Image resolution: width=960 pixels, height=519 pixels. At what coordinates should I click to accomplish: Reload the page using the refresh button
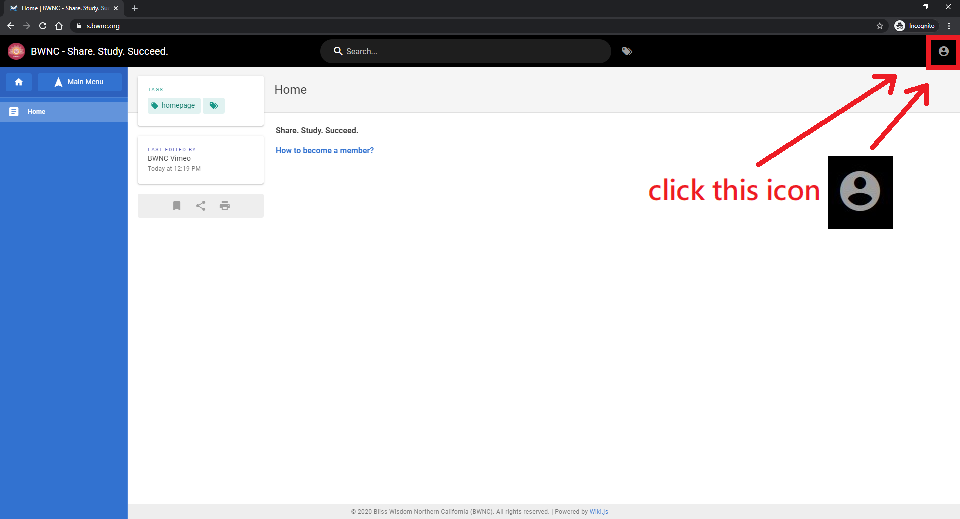pos(42,25)
